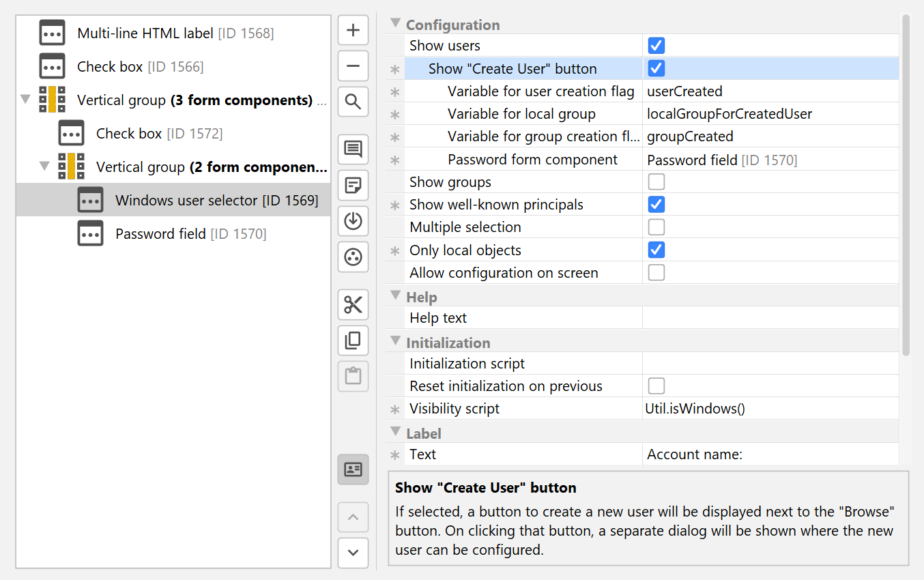Click the plus (add) toolbar icon
The height and width of the screenshot is (580, 924).
coord(353,31)
